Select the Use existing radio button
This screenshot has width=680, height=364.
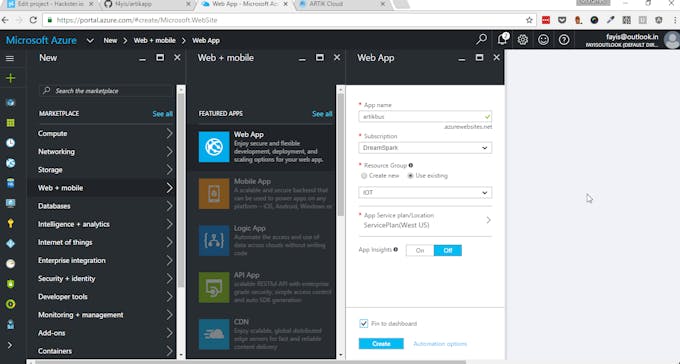click(x=410, y=176)
